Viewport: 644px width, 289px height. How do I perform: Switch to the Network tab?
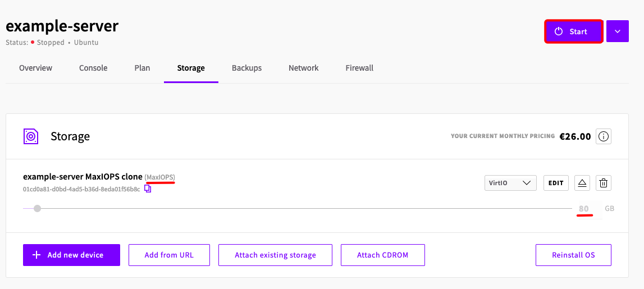pos(304,68)
